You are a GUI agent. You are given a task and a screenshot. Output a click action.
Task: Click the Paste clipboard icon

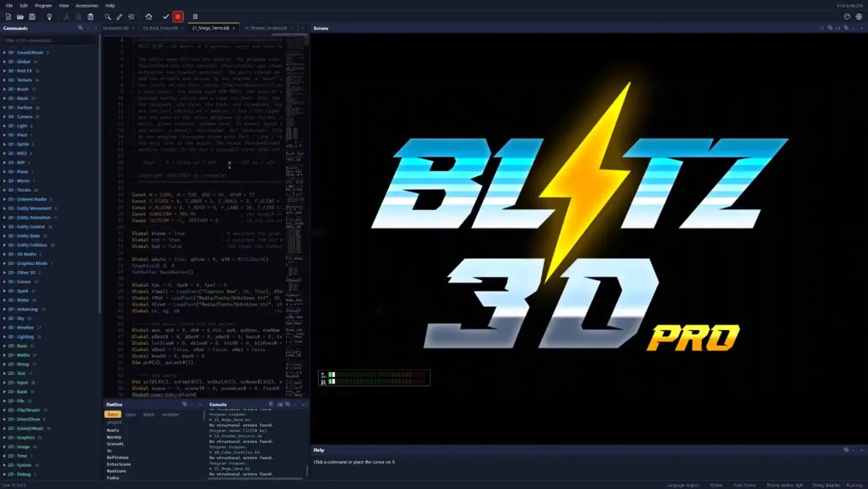coord(91,17)
